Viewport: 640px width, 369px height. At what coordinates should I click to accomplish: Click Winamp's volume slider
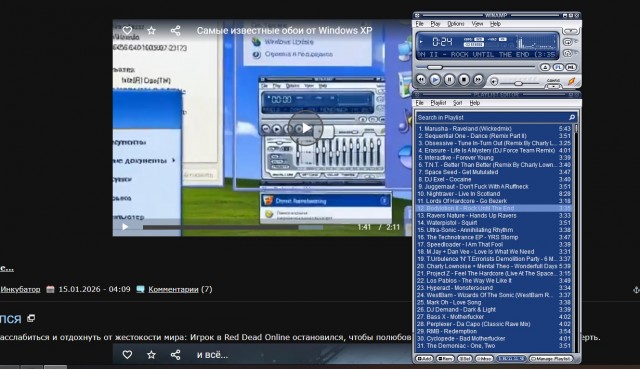click(x=520, y=83)
